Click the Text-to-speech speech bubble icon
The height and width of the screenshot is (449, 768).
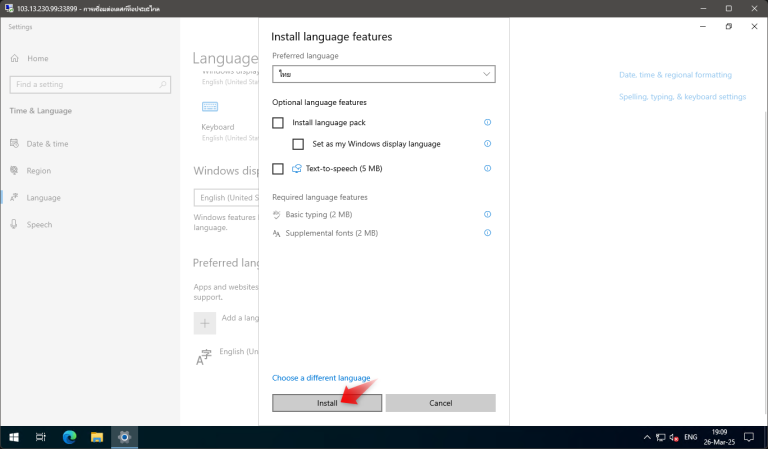(296, 168)
